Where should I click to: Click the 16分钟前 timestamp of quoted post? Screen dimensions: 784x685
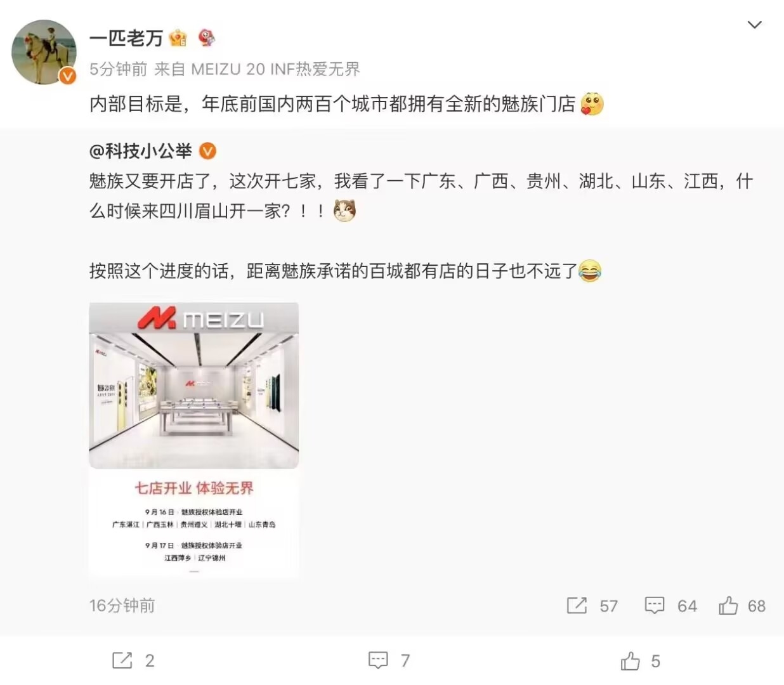[122, 606]
